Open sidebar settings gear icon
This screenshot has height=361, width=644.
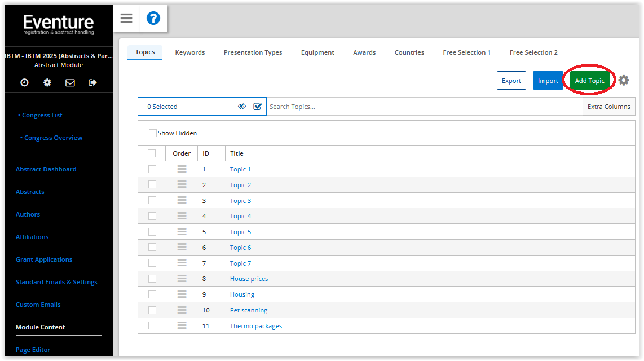click(47, 82)
